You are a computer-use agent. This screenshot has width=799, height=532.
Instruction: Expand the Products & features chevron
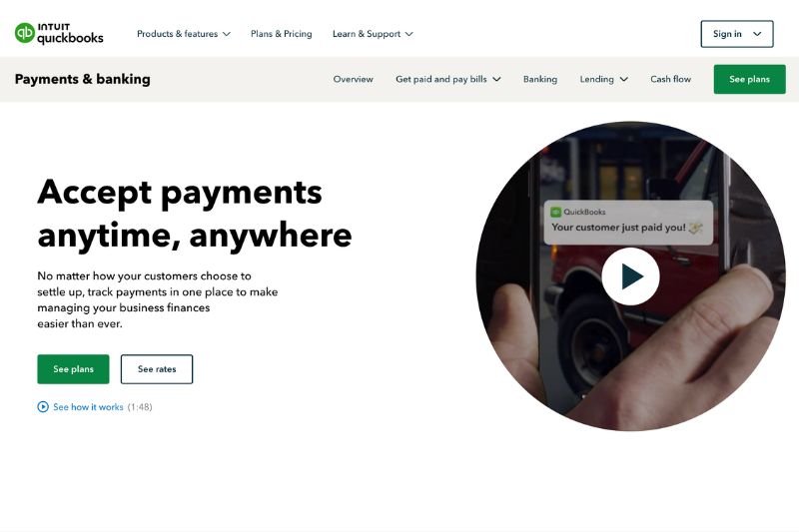click(x=227, y=34)
